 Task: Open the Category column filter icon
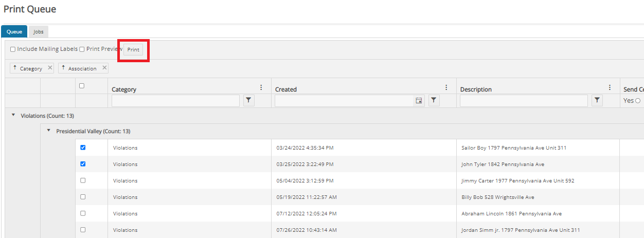(249, 101)
